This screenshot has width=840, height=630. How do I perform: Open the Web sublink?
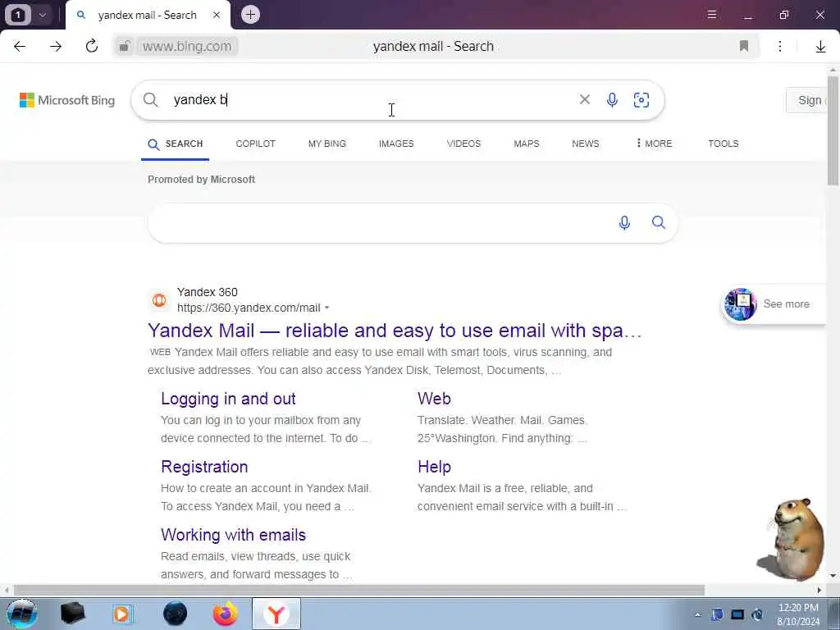[x=434, y=399]
